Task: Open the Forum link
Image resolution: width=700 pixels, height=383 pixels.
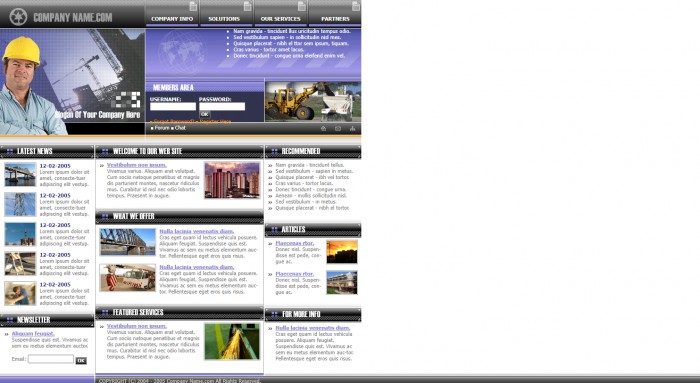Action: coord(162,128)
